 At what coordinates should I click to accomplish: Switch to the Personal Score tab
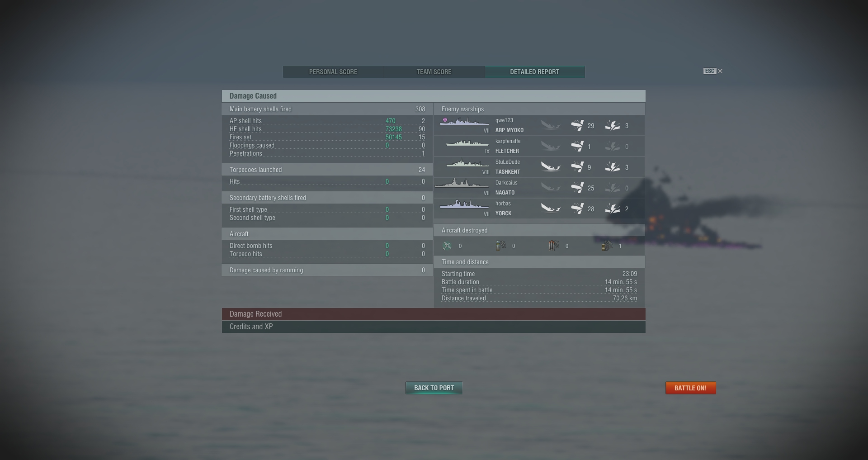click(x=333, y=72)
